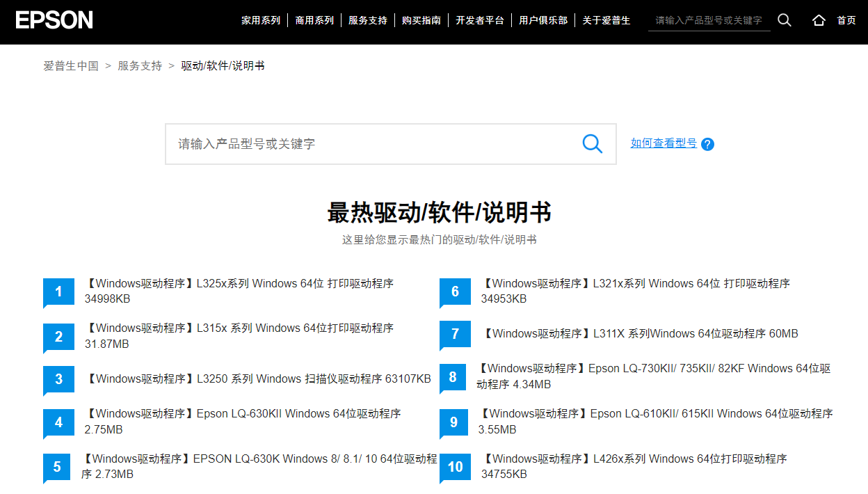Screen dimensions: 868x494
Task: Open the 家用系列 menu
Action: point(260,20)
